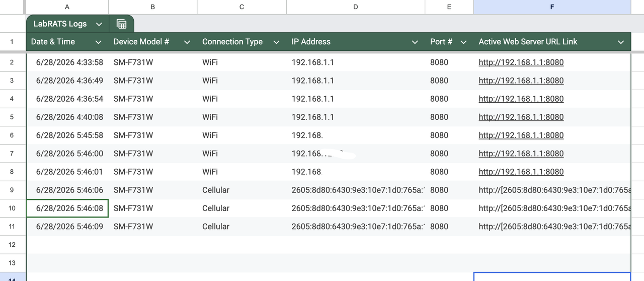Click the 192.168.1.1 IP cell in row 2
The width and height of the screenshot is (644, 281).
(x=356, y=62)
